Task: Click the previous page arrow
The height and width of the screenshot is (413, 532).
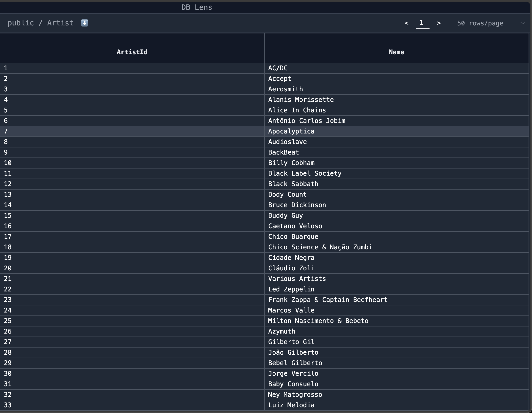Action: pos(406,23)
